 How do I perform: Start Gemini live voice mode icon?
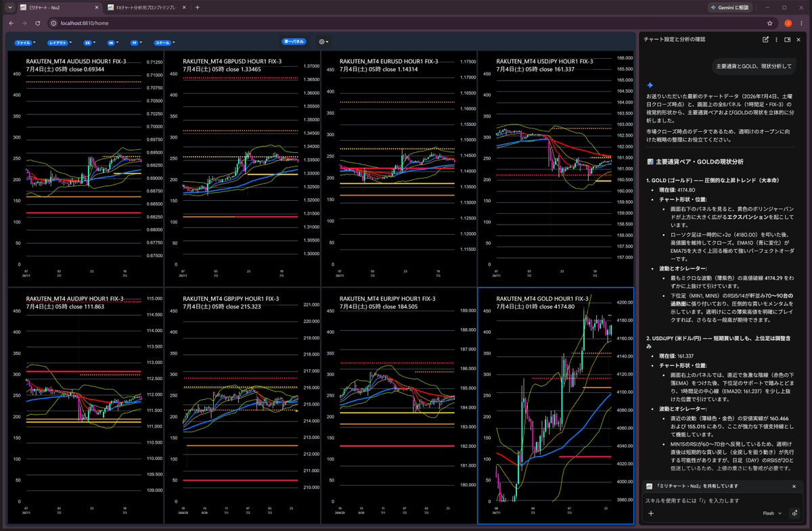click(794, 513)
